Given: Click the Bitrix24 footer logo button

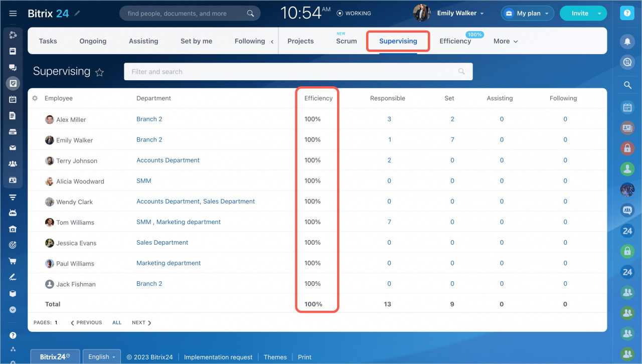Looking at the screenshot, I should 55,357.
